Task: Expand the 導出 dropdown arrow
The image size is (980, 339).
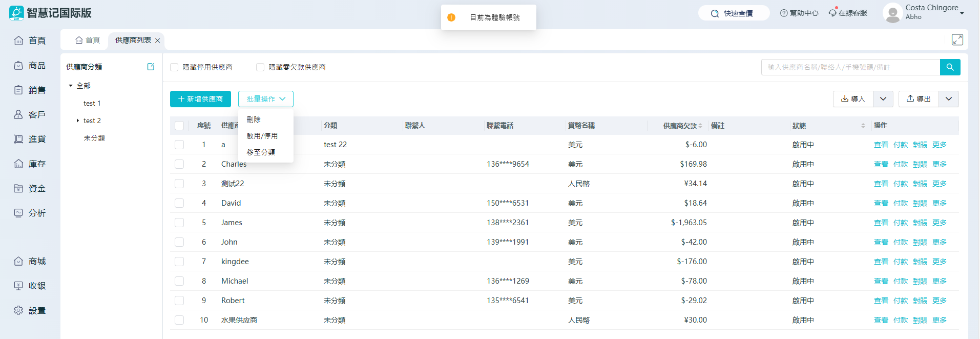Action: pos(949,99)
